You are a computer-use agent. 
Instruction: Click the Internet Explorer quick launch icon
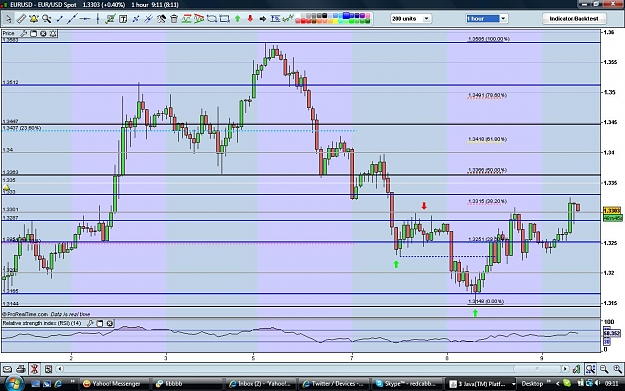pos(58,384)
